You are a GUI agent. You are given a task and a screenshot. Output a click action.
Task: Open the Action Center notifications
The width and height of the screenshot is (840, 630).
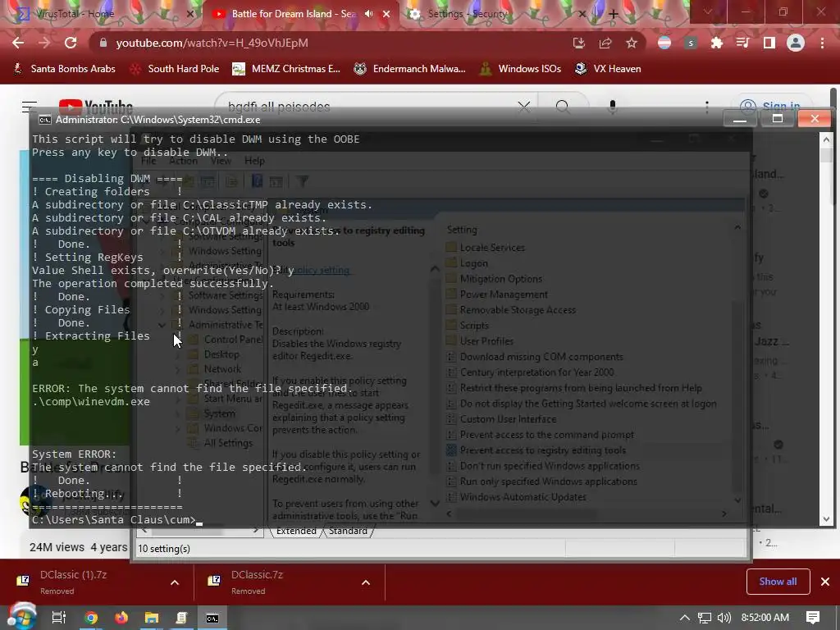tap(813, 618)
